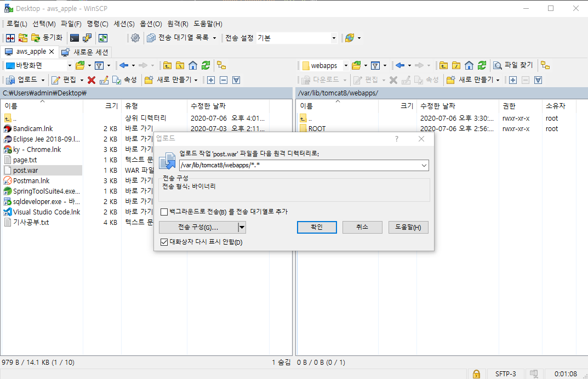Click the local Edit (편집) button
This screenshot has width=588, height=379.
(x=64, y=80)
